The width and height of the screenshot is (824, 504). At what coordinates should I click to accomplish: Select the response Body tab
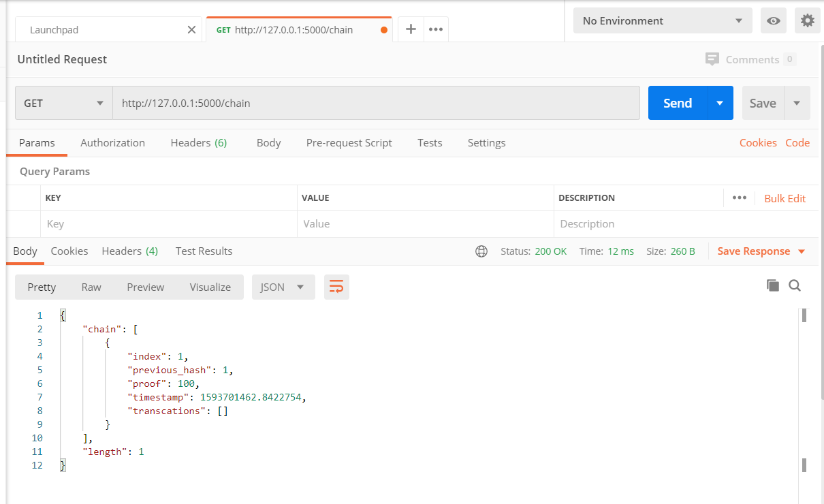(x=25, y=251)
